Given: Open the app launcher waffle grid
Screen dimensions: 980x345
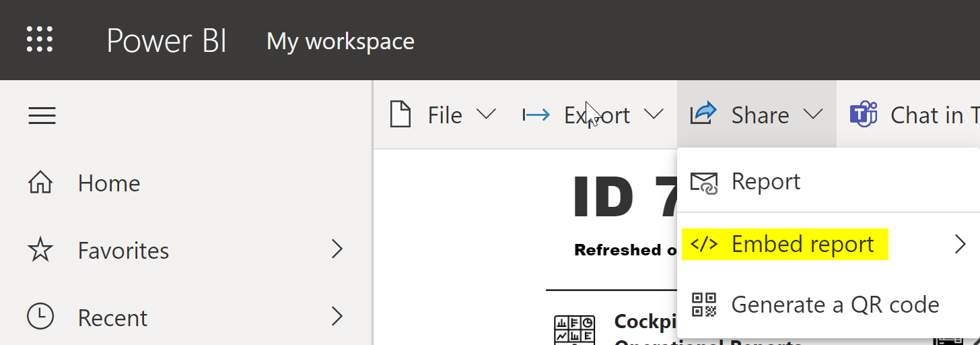Looking at the screenshot, I should click(x=40, y=40).
